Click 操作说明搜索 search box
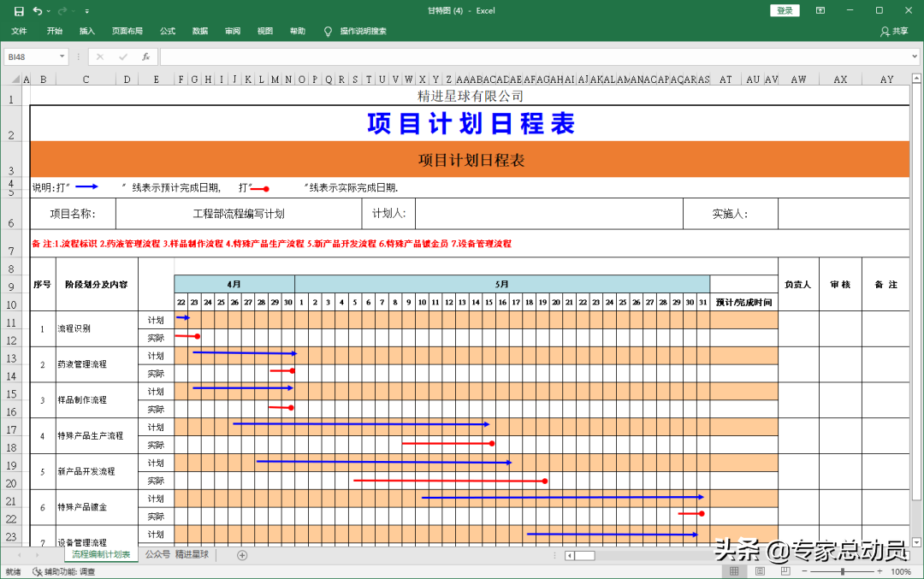 [x=363, y=32]
